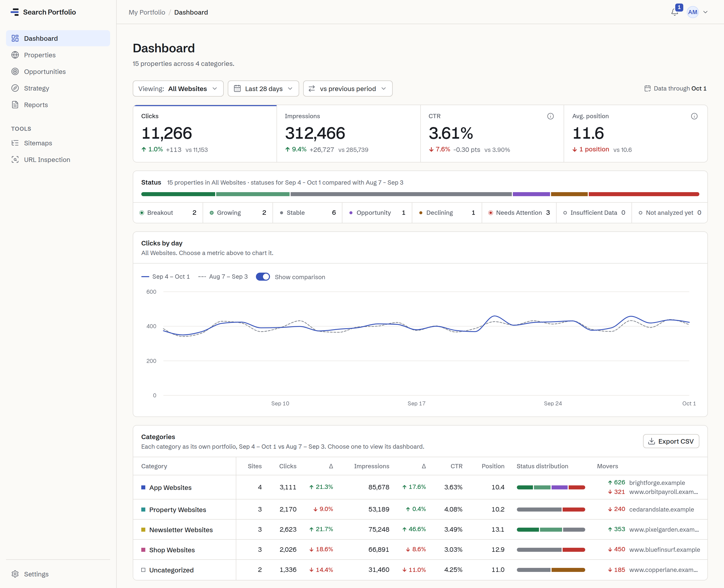Filter by Stable status count
Viewport: 724px width, 588px height.
pyautogui.click(x=307, y=213)
